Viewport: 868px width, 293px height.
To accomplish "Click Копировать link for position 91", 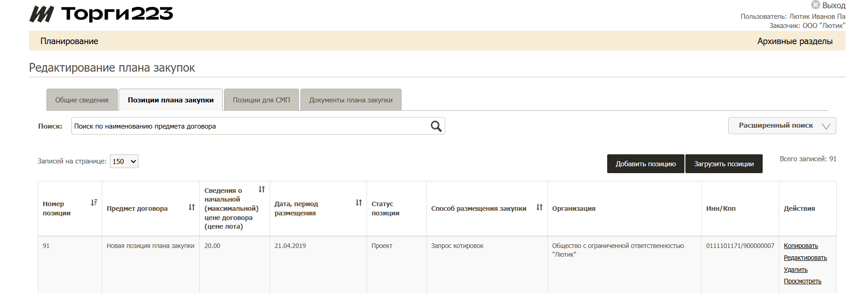I will [800, 246].
